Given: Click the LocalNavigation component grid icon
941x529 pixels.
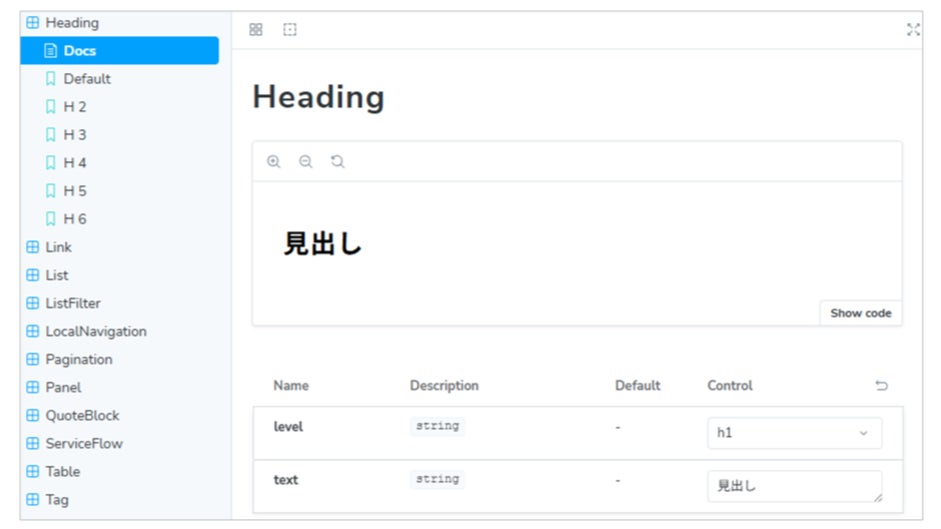Looking at the screenshot, I should click(x=33, y=331).
